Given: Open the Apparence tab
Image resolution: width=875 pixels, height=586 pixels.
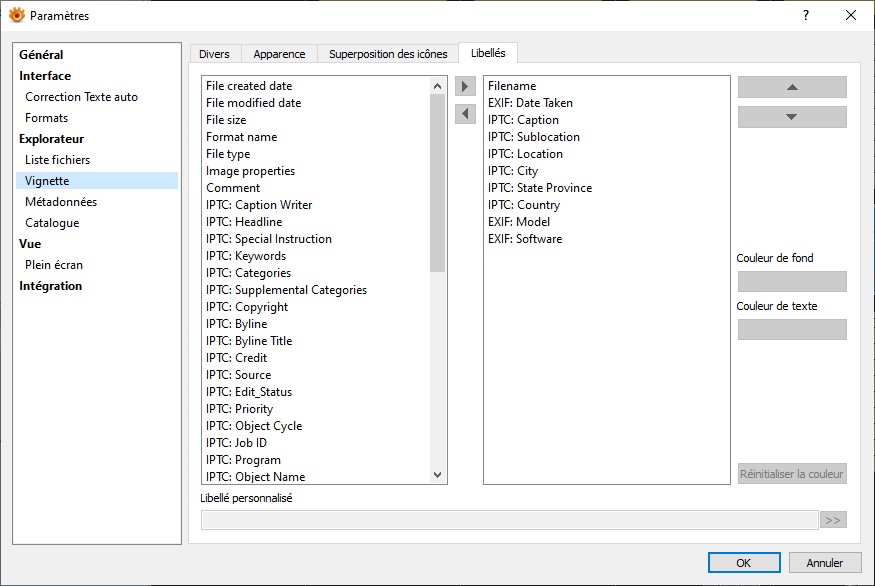Looking at the screenshot, I should pos(279,54).
